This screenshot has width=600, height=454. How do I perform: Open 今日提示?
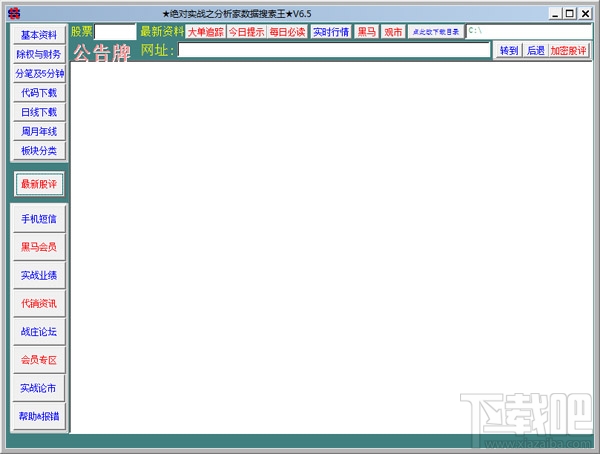pos(246,32)
